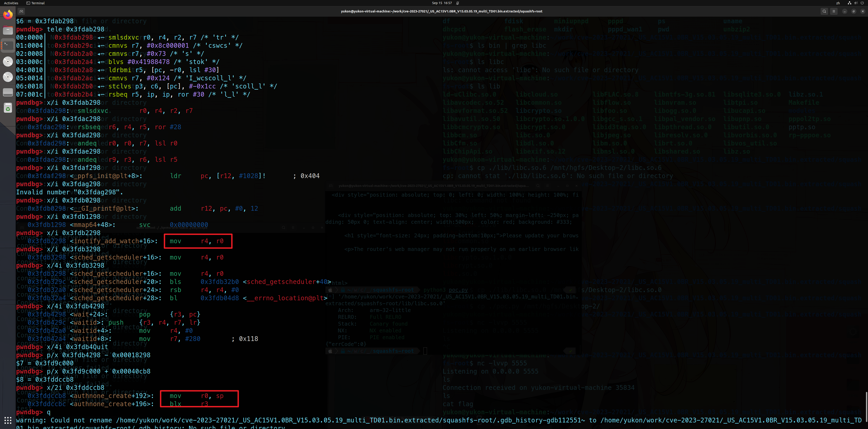Click 'poc.py' in the overlay terminal
The image size is (868, 429).
click(458, 290)
